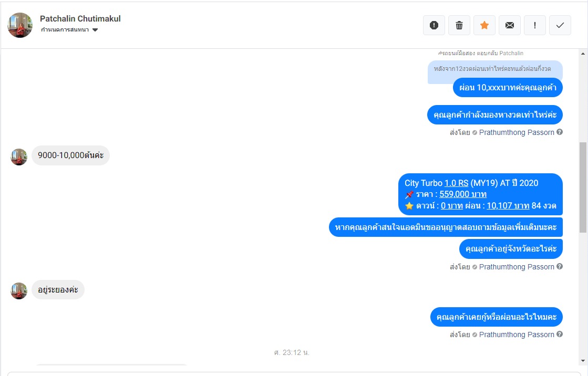Viewport: 588px width, 376px height.
Task: Click avatar beside 9000-10,000ต้นค่ะ message
Action: point(19,156)
